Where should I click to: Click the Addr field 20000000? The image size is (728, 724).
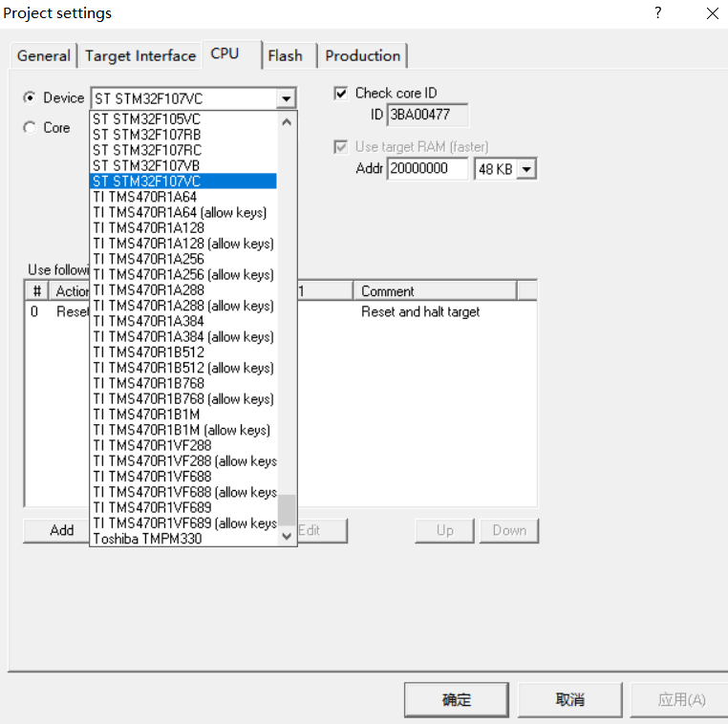pos(427,168)
